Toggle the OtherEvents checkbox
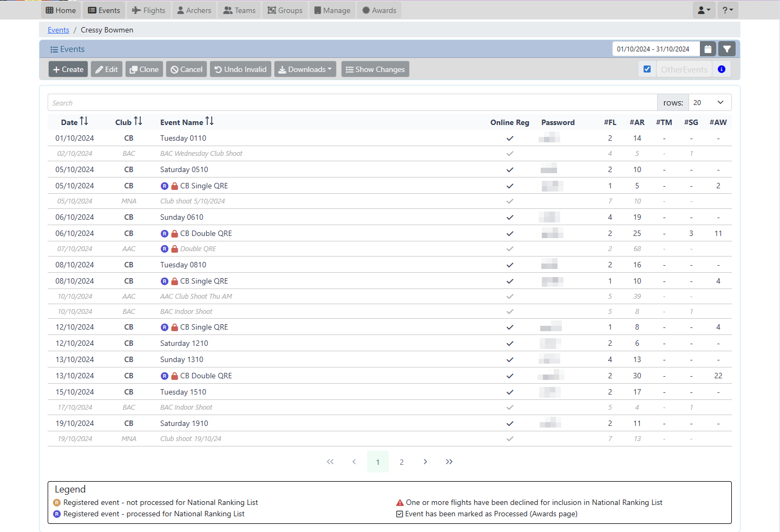 click(647, 69)
